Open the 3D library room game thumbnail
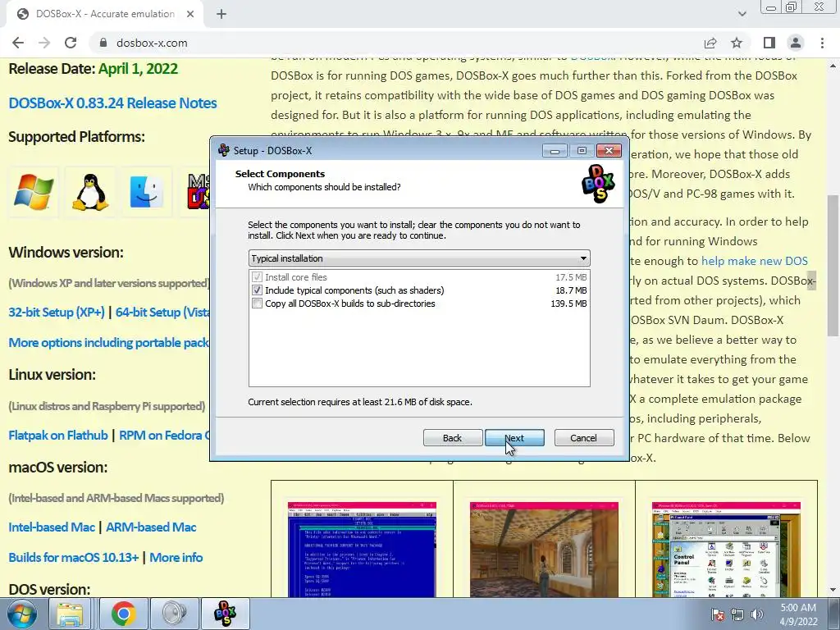This screenshot has height=630, width=840. click(545, 550)
